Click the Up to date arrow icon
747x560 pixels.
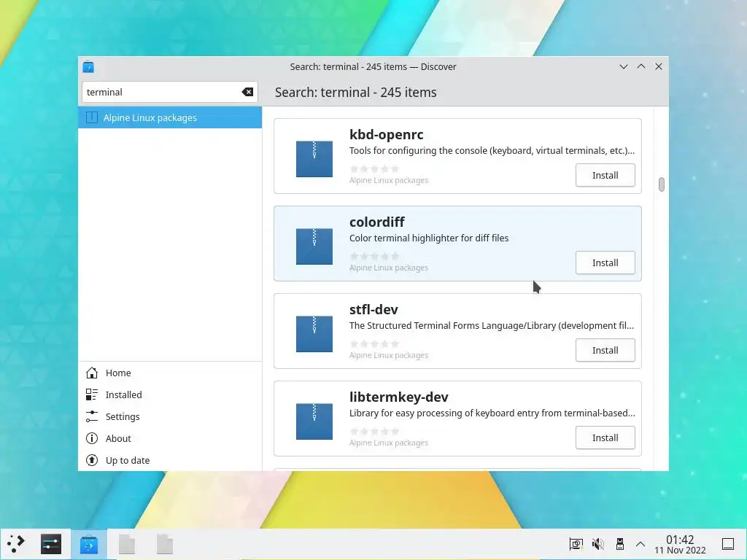click(92, 461)
